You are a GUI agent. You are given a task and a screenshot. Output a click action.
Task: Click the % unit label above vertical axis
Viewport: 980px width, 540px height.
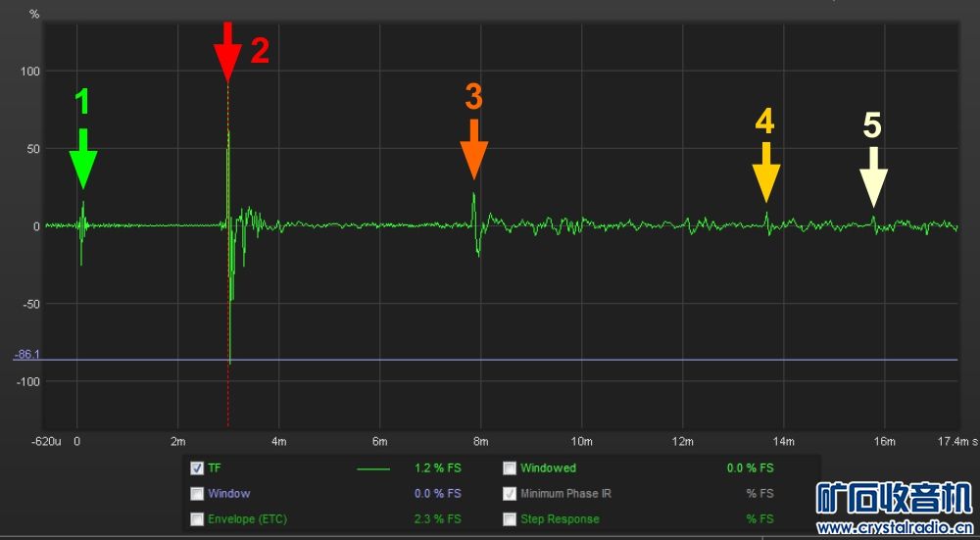[34, 15]
